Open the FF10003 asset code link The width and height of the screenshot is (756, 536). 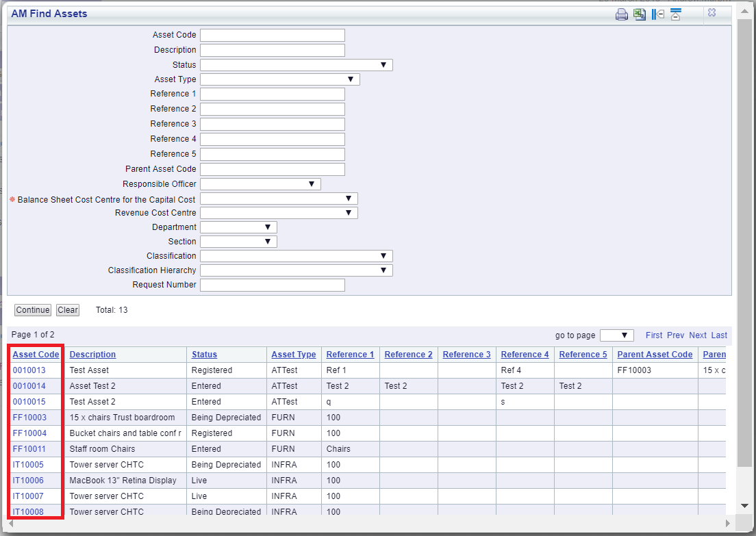(29, 418)
